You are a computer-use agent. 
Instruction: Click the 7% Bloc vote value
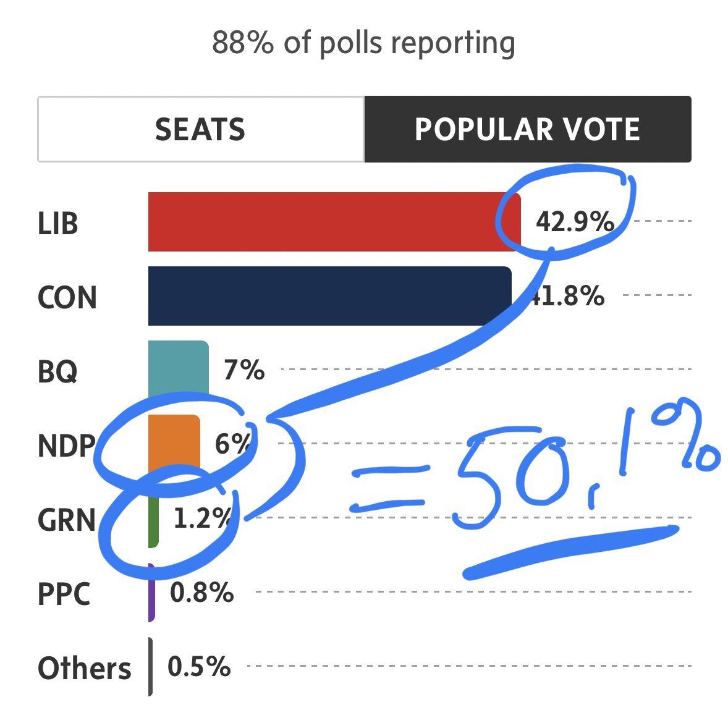point(244,370)
